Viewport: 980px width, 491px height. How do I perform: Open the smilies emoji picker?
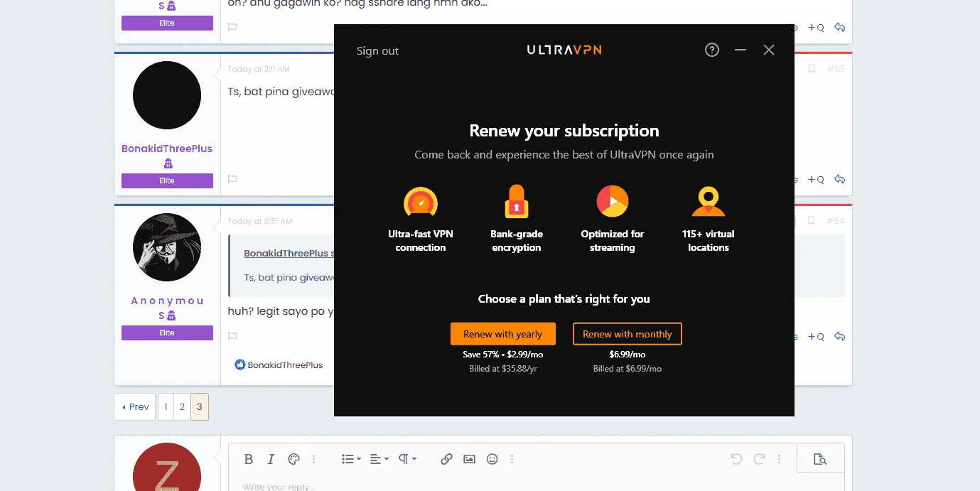(492, 459)
